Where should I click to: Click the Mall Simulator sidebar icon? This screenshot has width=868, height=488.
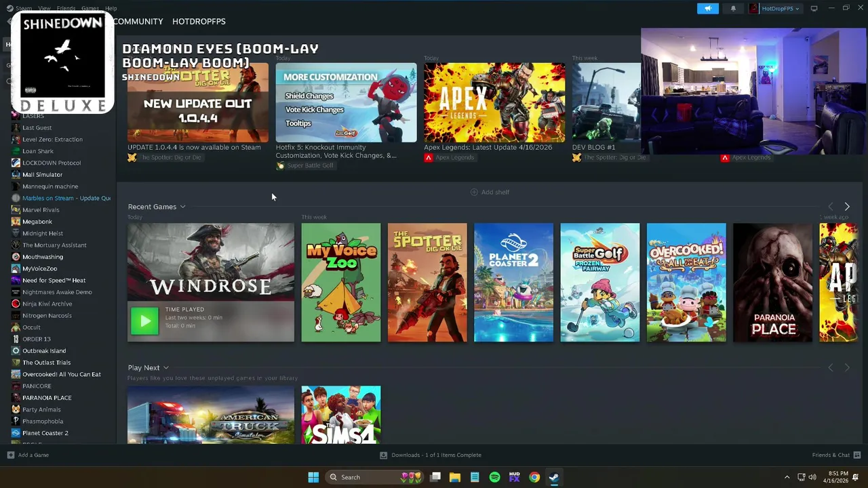point(16,174)
